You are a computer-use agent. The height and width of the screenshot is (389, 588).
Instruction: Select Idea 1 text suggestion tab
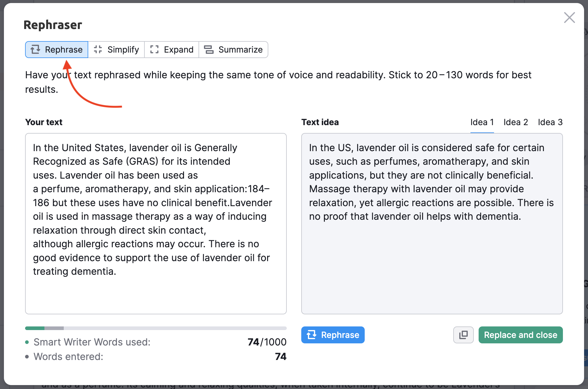point(482,122)
